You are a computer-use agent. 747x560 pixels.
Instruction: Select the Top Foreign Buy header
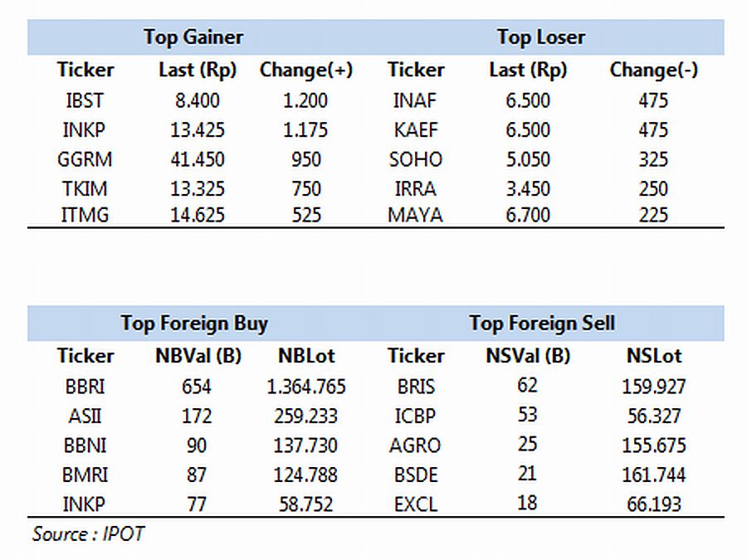[x=194, y=324]
